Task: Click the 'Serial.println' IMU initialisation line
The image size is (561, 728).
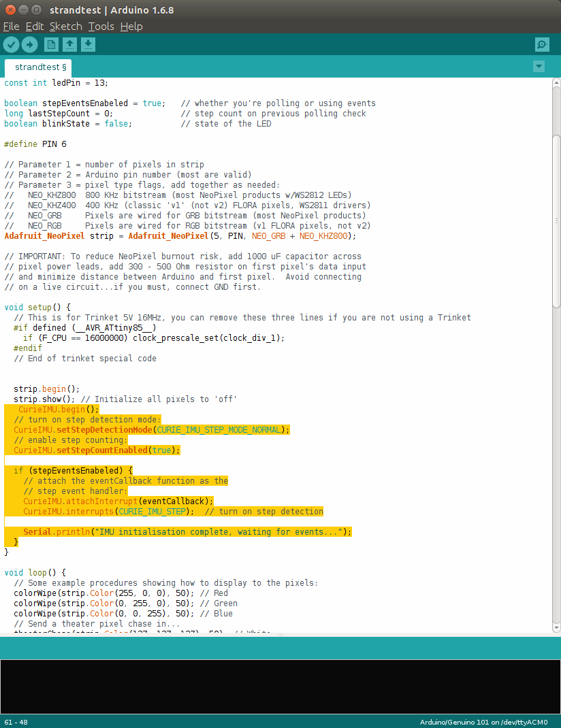Action: click(188, 532)
